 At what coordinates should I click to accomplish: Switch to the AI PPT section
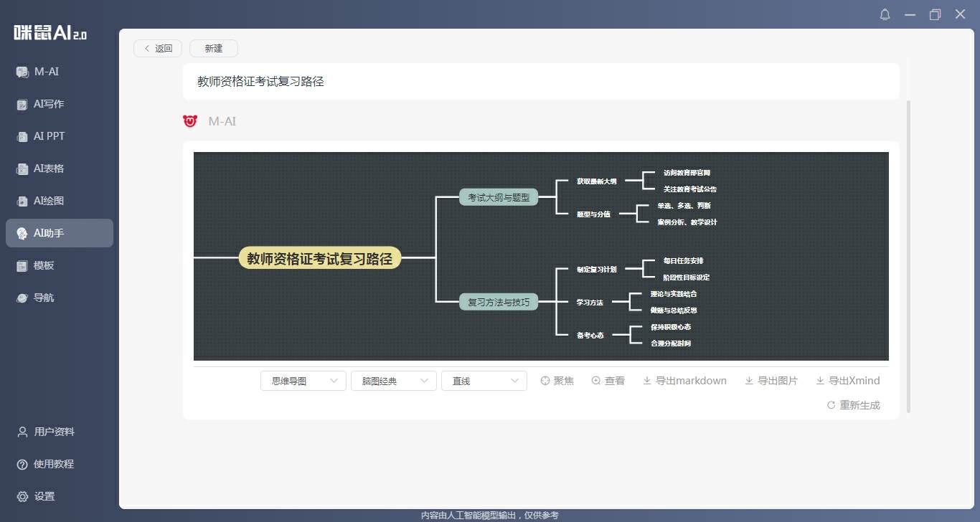pos(49,136)
